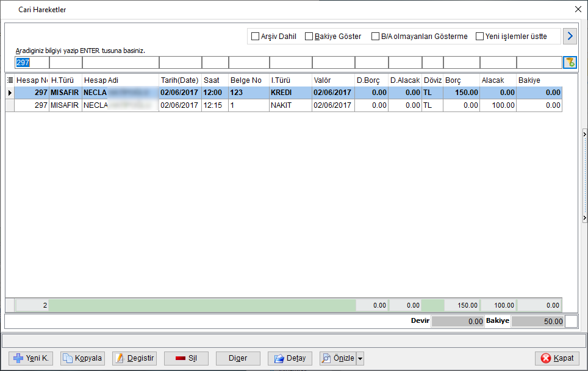Click the red minus icon on Sil
Screen dimensions: 588x371
[181, 358]
